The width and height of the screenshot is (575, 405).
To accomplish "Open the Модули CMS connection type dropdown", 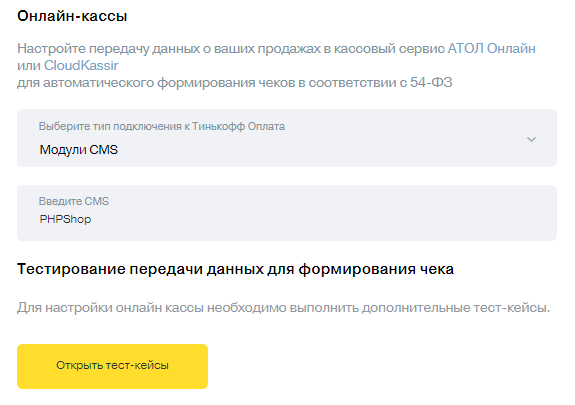I will pyautogui.click(x=287, y=138).
